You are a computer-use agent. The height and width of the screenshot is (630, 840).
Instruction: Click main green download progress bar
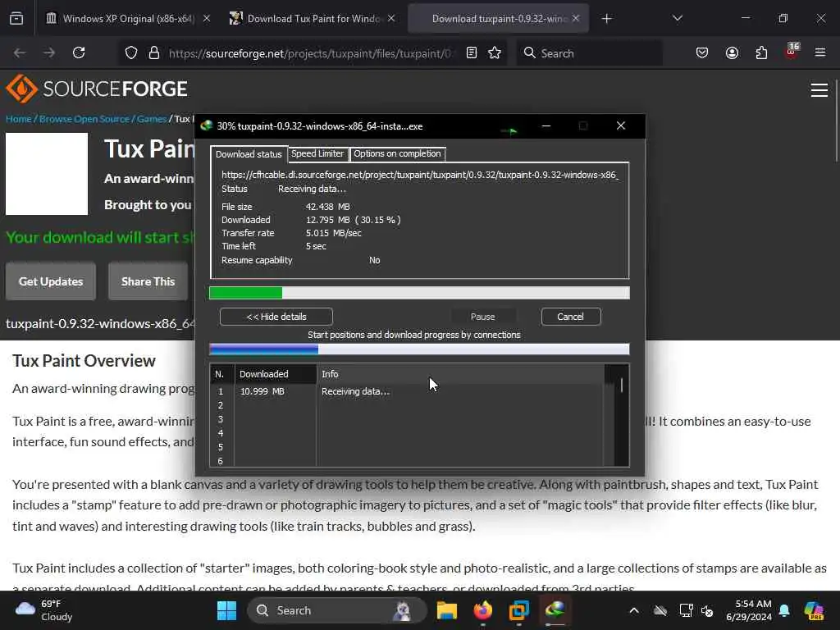pyautogui.click(x=419, y=293)
